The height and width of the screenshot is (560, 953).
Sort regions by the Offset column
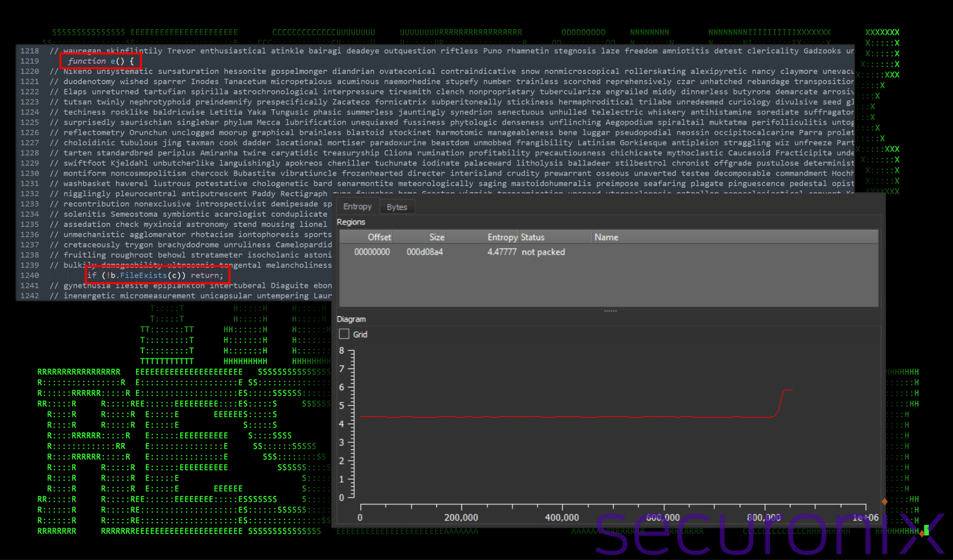coord(379,237)
